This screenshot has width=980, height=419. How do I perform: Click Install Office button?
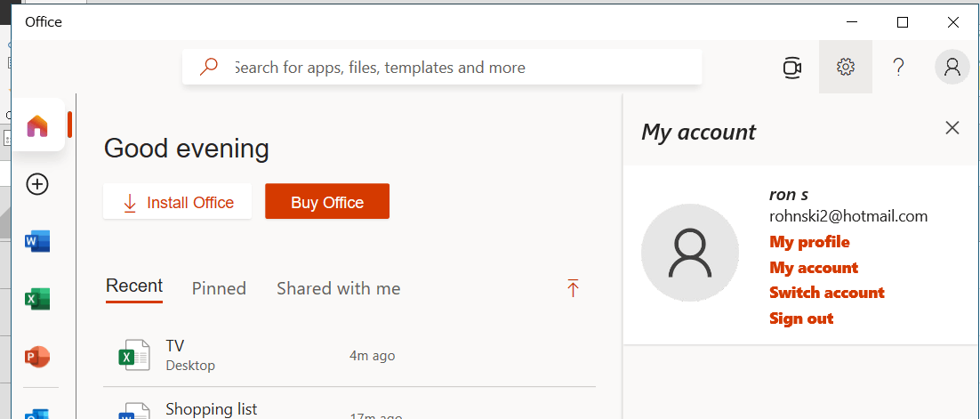pos(178,201)
